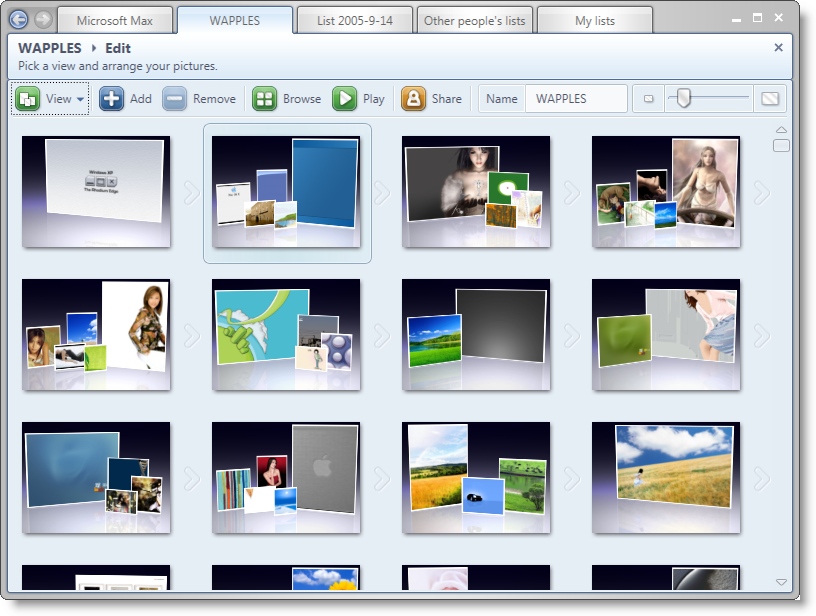
Task: Click the green Browse grid icon
Action: pos(264,99)
